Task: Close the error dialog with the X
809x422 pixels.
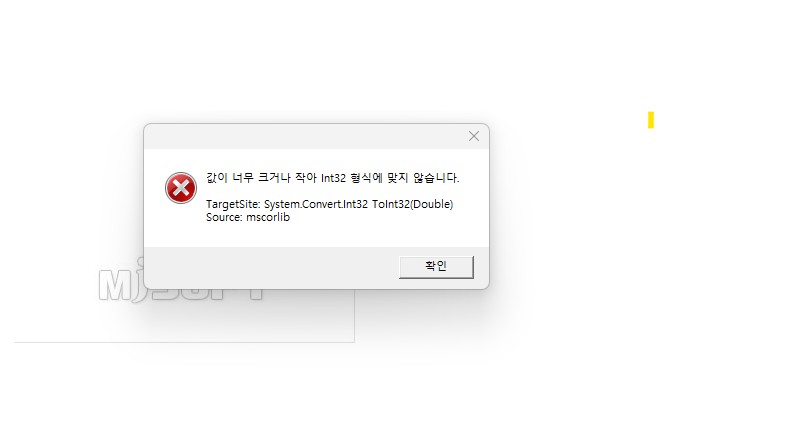Action: pos(474,136)
